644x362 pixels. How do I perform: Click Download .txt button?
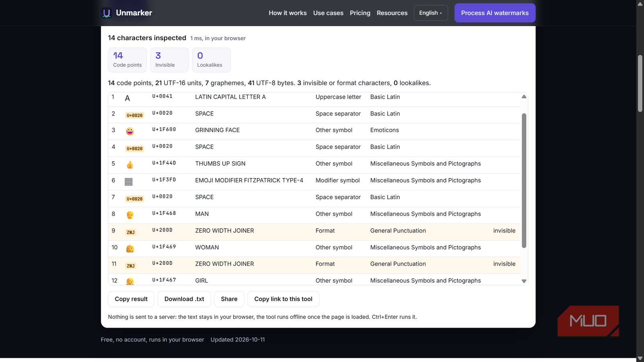coord(184,299)
